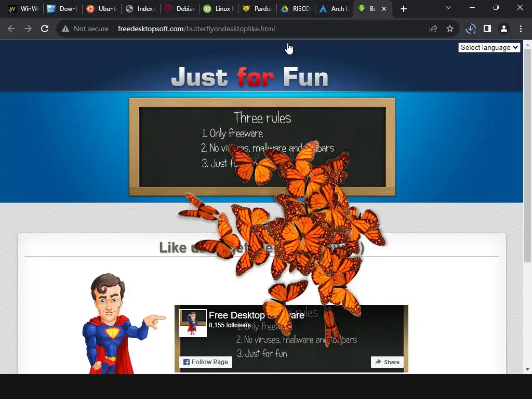Expand the Select language dropdown
532x399 pixels.
click(x=489, y=47)
